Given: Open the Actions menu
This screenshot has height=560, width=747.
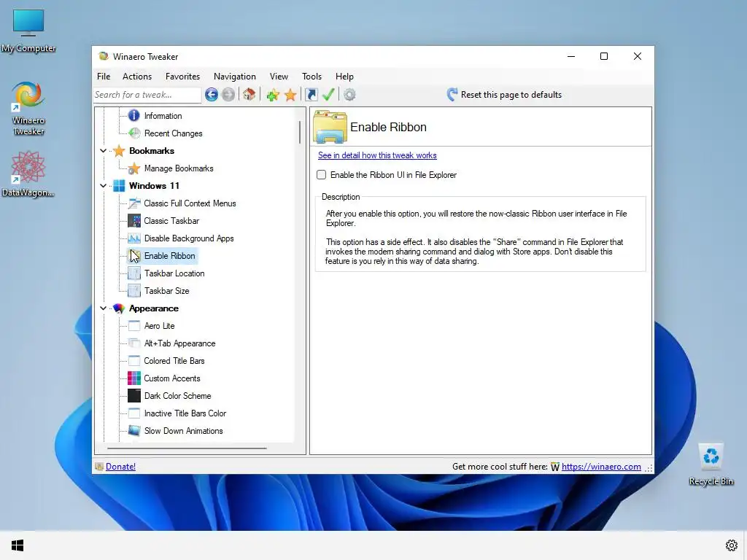Looking at the screenshot, I should [136, 76].
